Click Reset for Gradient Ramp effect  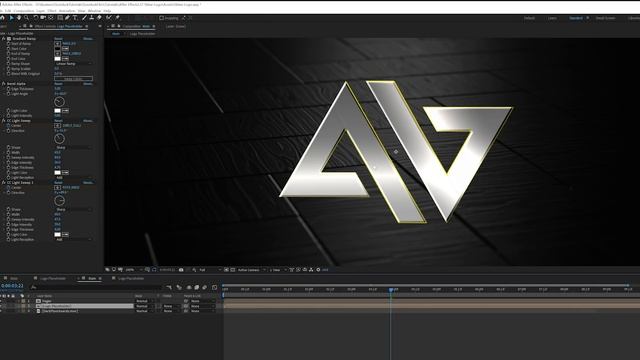(58, 38)
